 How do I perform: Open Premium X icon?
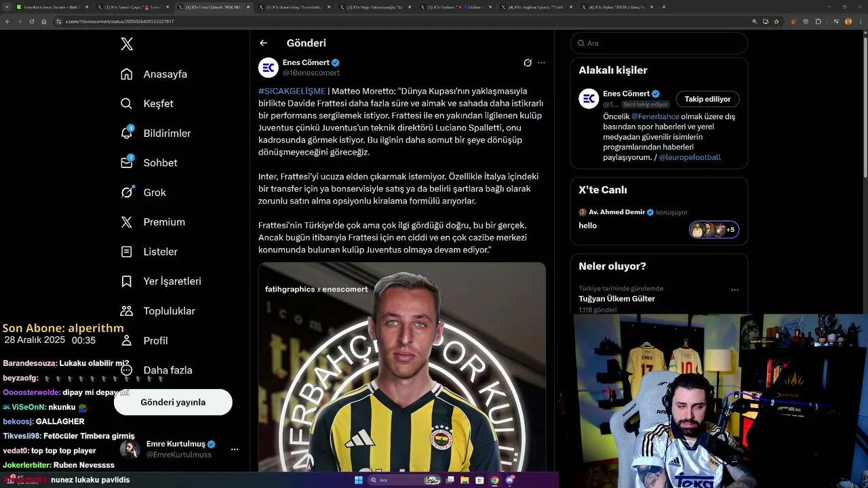[127, 222]
